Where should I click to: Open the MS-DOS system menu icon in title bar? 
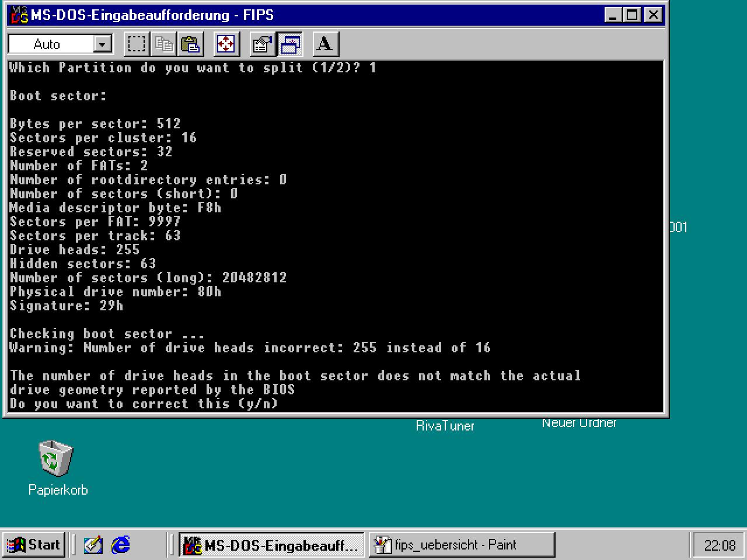click(19, 15)
